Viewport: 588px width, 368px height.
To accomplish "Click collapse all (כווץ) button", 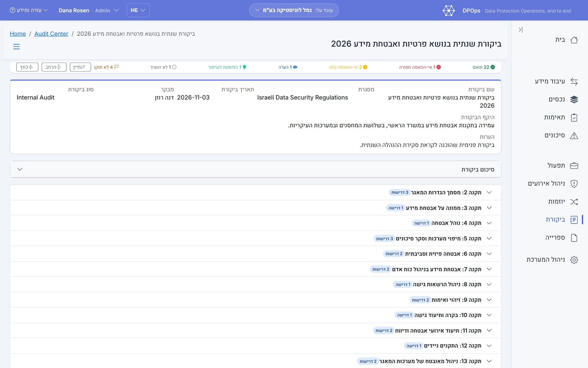I will [27, 67].
